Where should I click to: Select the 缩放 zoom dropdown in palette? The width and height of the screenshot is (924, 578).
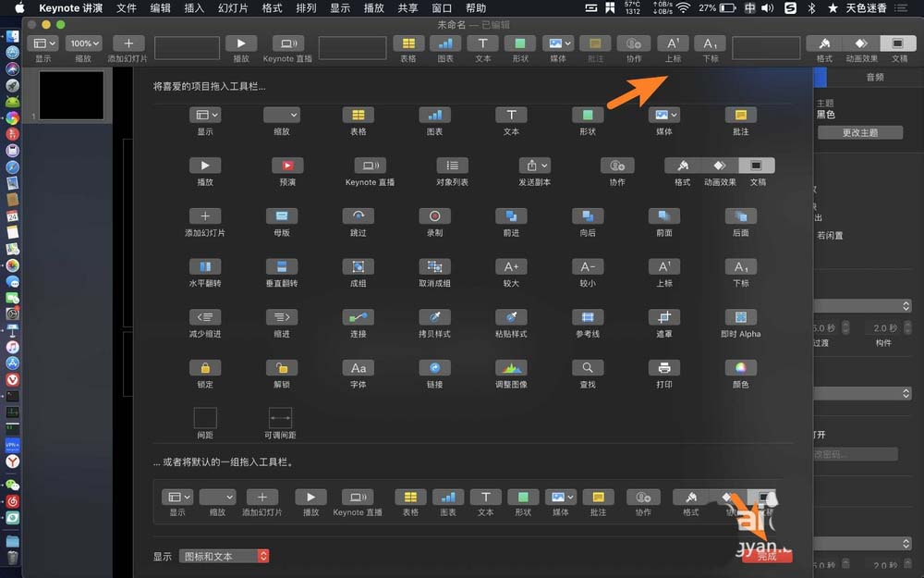pyautogui.click(x=282, y=115)
